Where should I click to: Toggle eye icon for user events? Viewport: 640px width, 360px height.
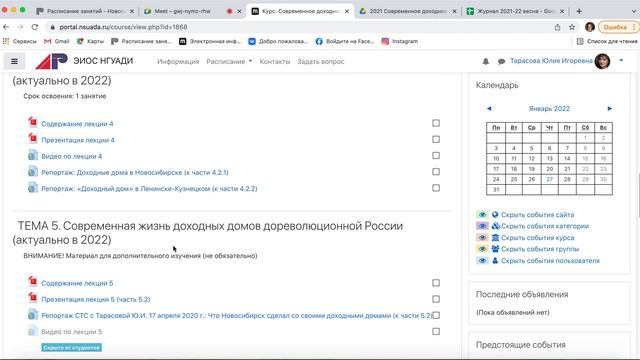[482, 260]
